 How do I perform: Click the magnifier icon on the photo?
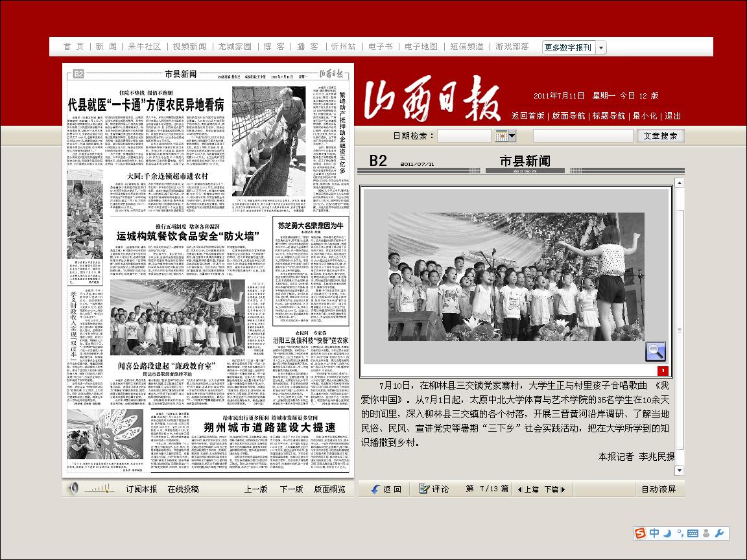coord(655,351)
